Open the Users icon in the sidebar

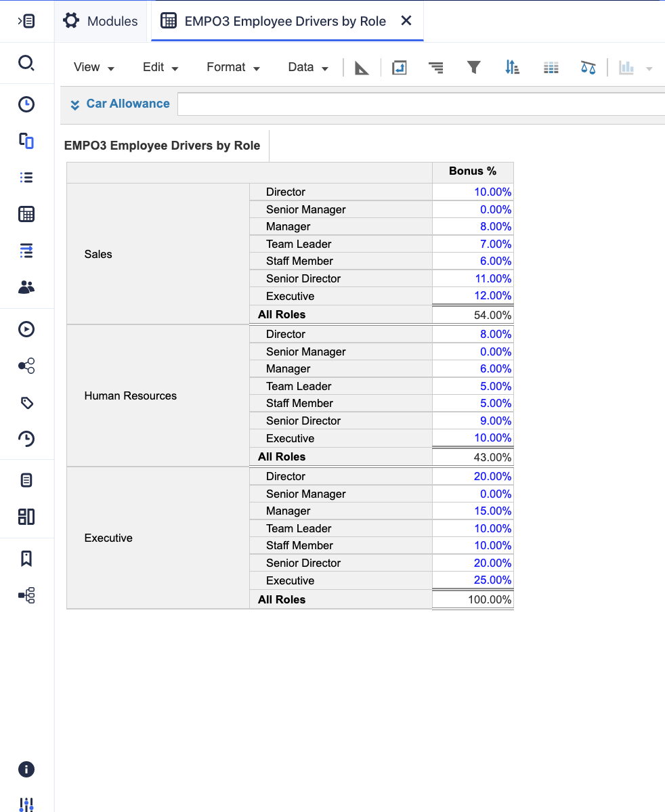pos(26,287)
